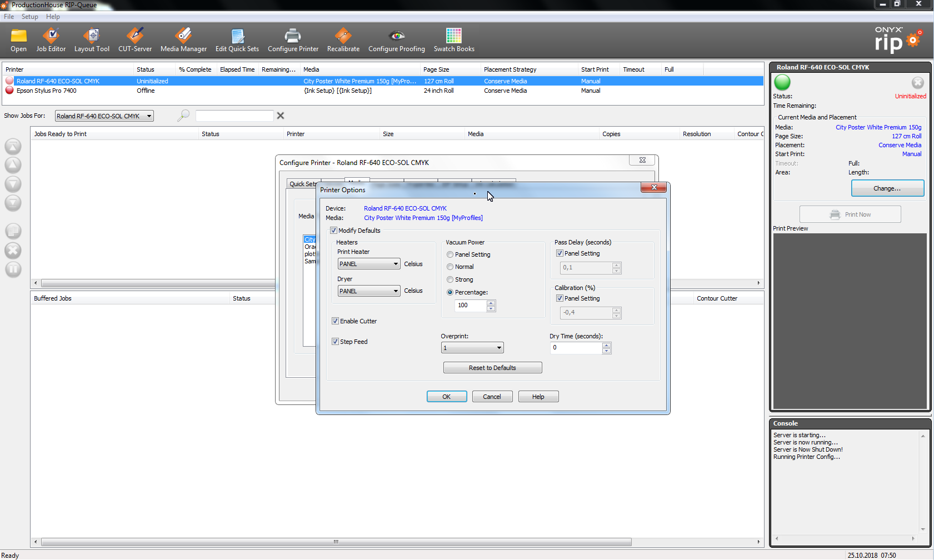Select Normal vacuum power
The height and width of the screenshot is (560, 934).
coord(450,267)
